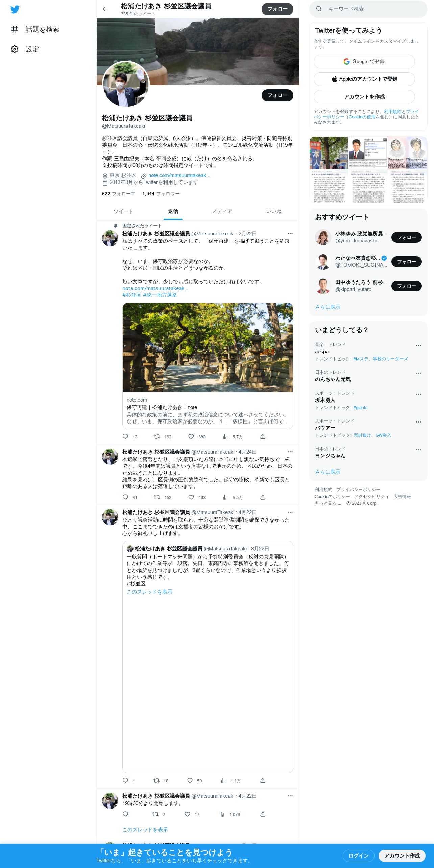Image resolution: width=434 pixels, height=868 pixels.
Task: Open note.com link in profile bio
Action: pyautogui.click(x=179, y=175)
